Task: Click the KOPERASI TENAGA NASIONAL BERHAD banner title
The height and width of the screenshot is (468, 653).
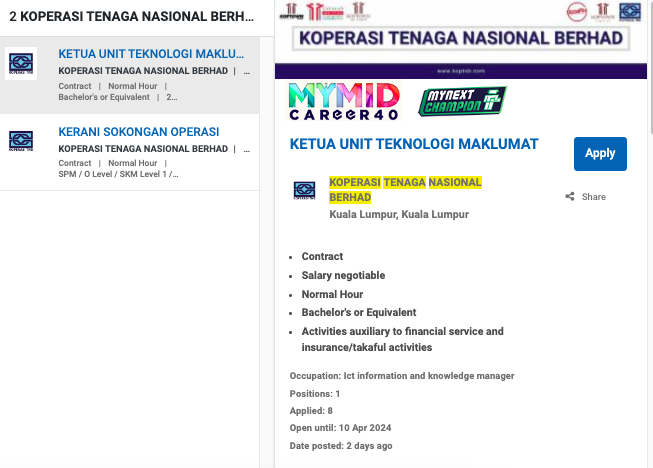Action: pos(461,39)
